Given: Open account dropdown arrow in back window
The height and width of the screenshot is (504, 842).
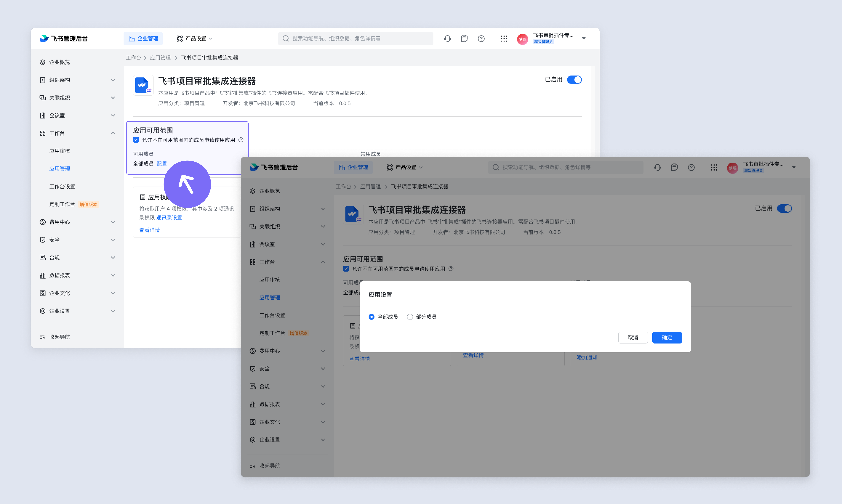Looking at the screenshot, I should [x=584, y=38].
